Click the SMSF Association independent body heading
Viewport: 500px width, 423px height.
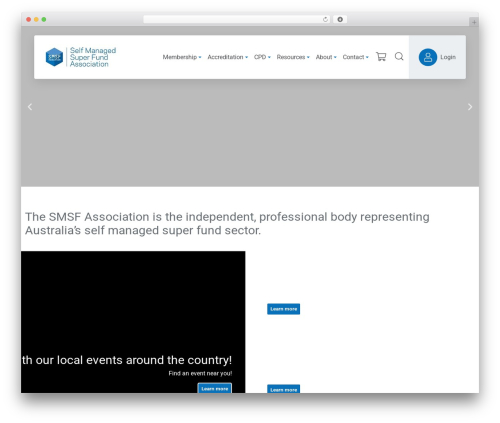point(227,223)
